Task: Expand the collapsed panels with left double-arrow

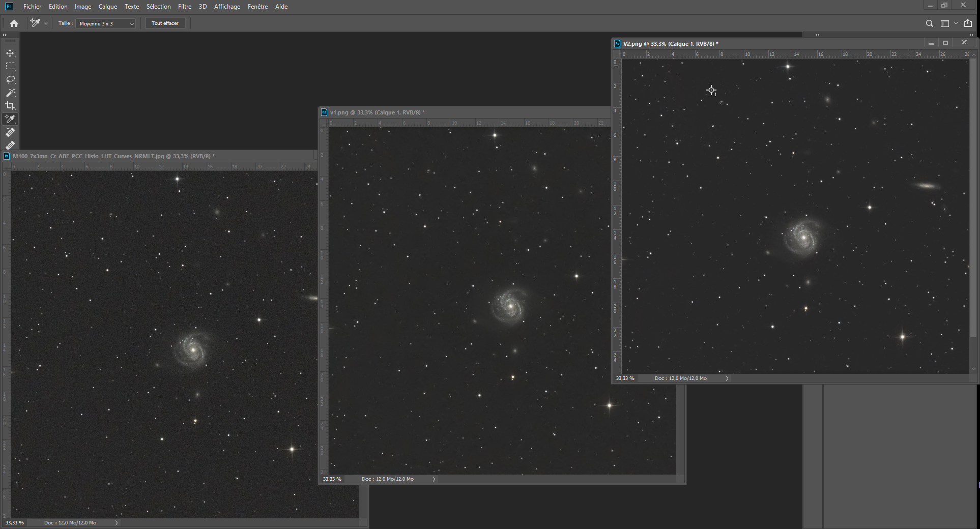Action: pyautogui.click(x=817, y=35)
